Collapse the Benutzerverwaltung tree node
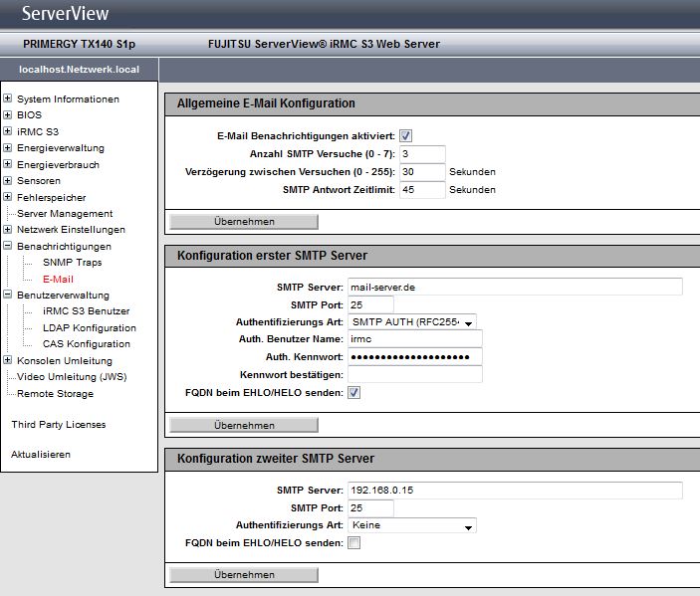The image size is (700, 596). click(8, 295)
